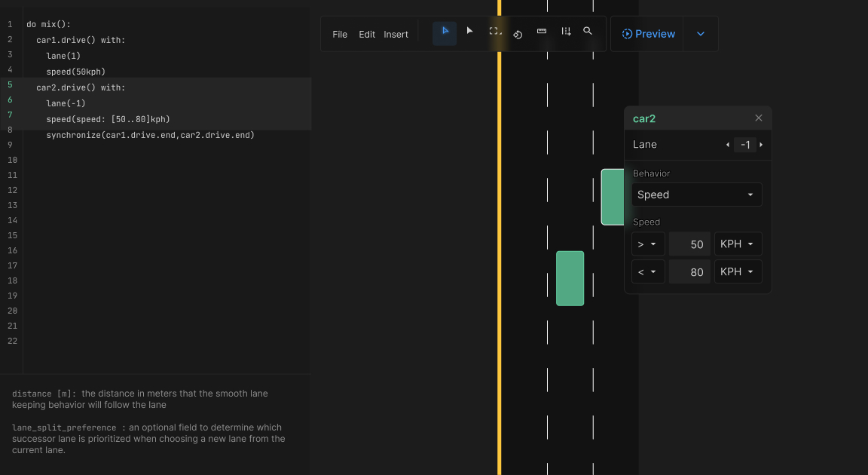Close the car2 properties panel
Viewport: 868px width, 475px height.
click(x=758, y=118)
